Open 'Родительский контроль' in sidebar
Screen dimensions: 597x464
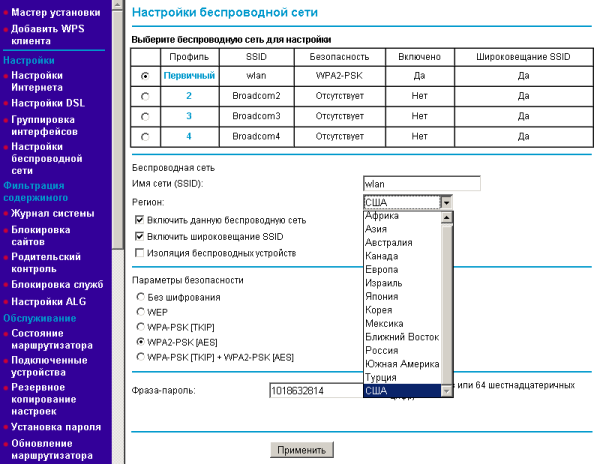pyautogui.click(x=46, y=263)
